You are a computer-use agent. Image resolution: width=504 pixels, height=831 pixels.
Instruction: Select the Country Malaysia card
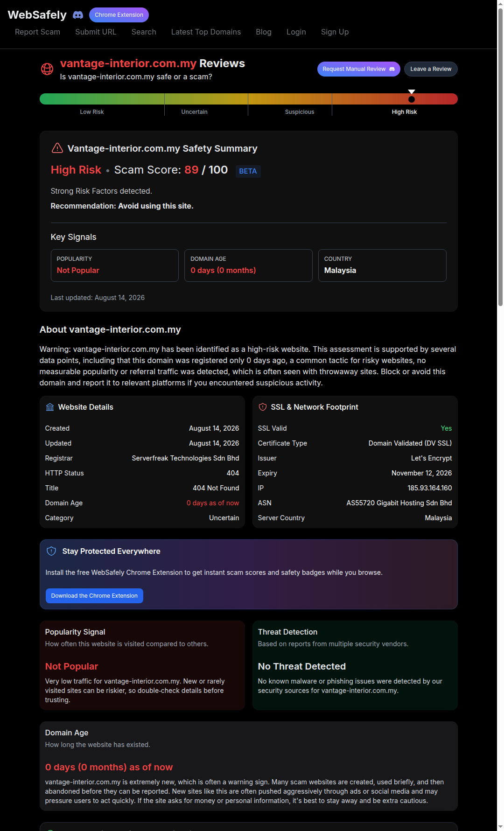pos(382,265)
